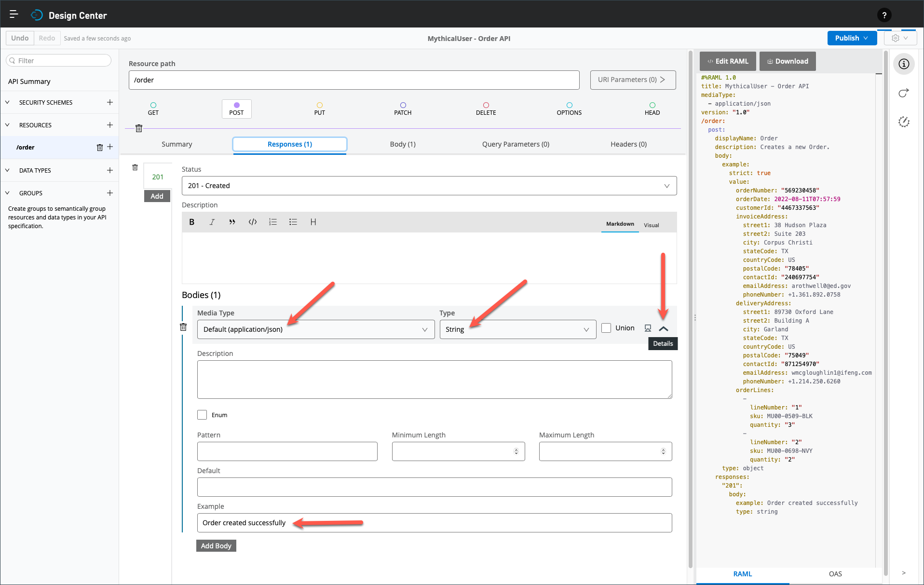
Task: Apply italic formatting in description
Action: pos(212,222)
